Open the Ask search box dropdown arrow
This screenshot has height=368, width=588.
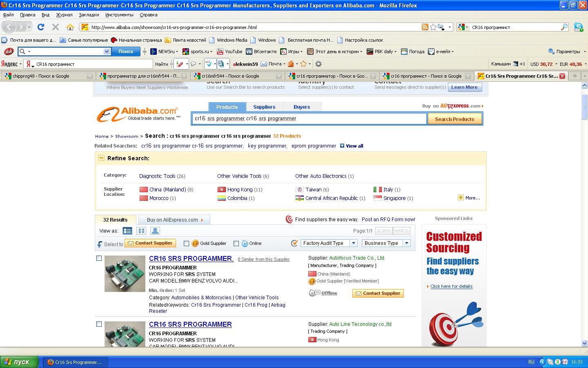tap(107, 52)
